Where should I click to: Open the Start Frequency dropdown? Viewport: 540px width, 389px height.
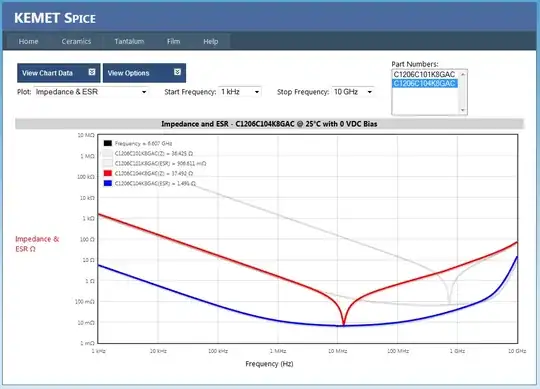pyautogui.click(x=240, y=92)
